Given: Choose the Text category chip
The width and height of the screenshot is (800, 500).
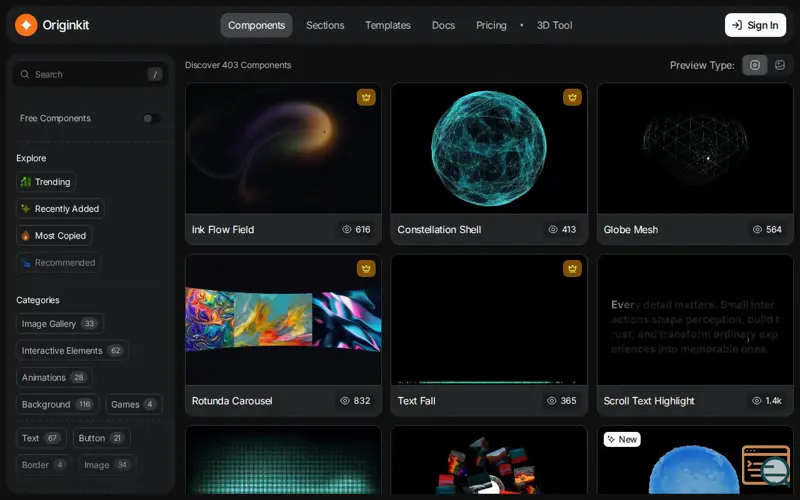Looking at the screenshot, I should point(41,438).
